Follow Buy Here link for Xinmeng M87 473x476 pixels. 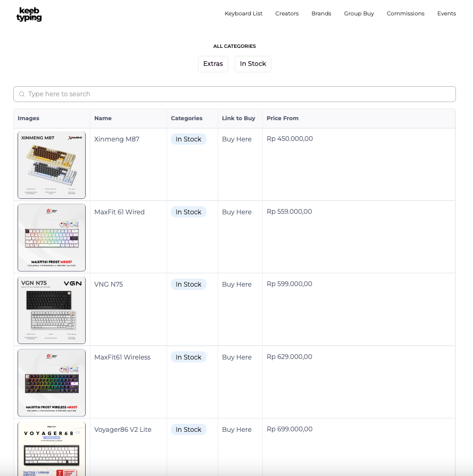pyautogui.click(x=237, y=139)
